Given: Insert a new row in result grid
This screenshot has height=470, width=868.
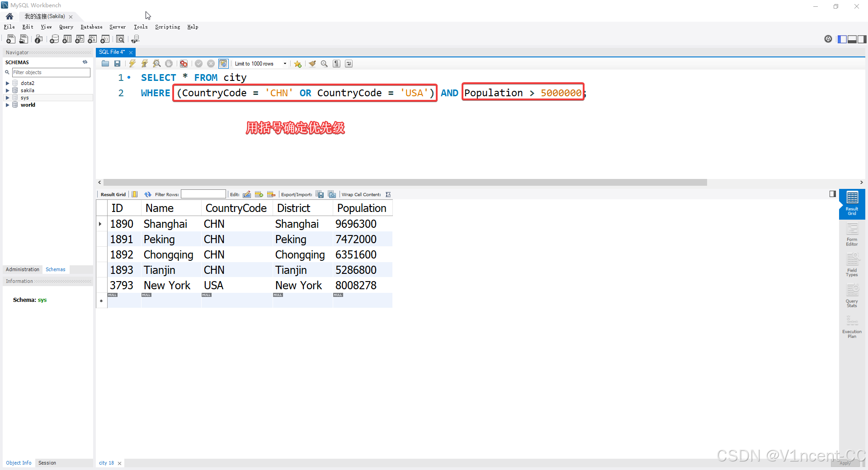Looking at the screenshot, I should click(259, 194).
